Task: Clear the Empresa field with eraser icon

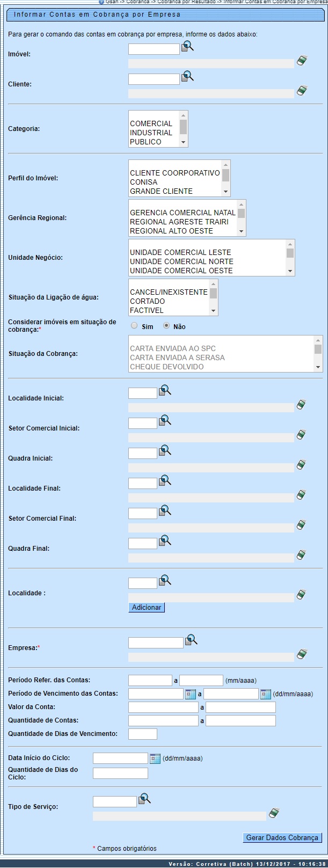Action: point(302,654)
